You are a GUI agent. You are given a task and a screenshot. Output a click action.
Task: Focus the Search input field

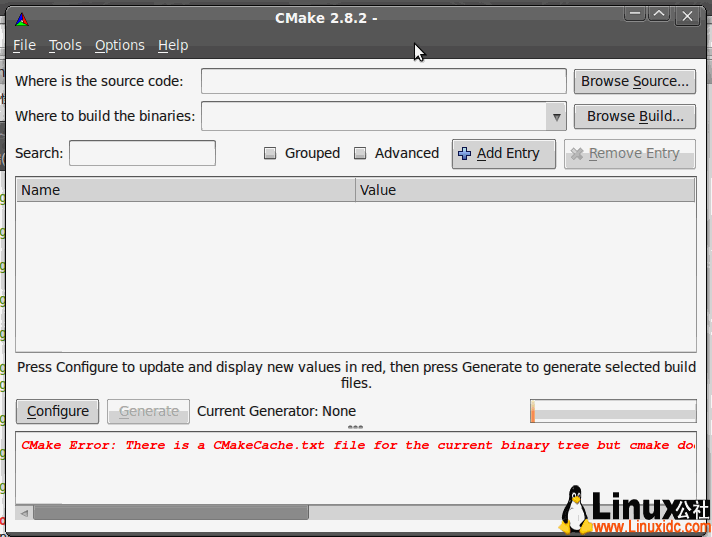pos(142,153)
